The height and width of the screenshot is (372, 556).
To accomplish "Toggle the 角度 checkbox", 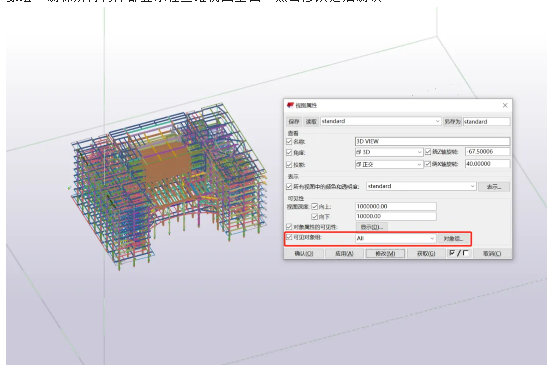I will [289, 152].
